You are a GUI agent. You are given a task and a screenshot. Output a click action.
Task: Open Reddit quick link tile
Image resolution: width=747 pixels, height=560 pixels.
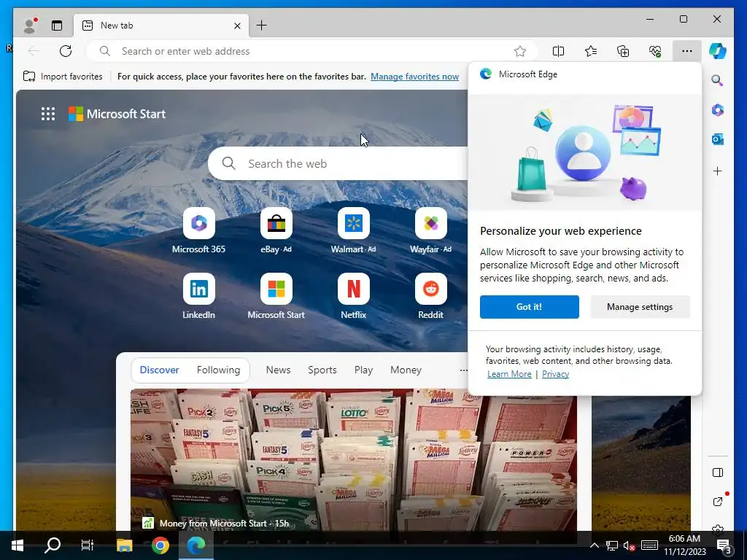(430, 296)
